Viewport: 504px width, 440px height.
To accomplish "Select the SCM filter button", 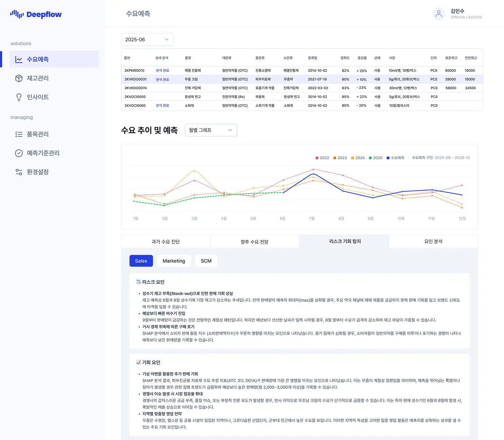I will click(x=206, y=261).
